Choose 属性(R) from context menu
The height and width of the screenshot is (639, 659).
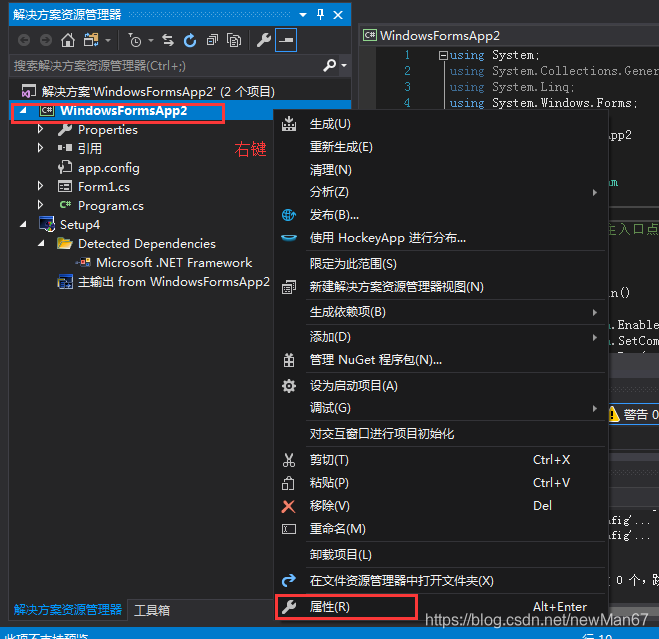click(441, 607)
